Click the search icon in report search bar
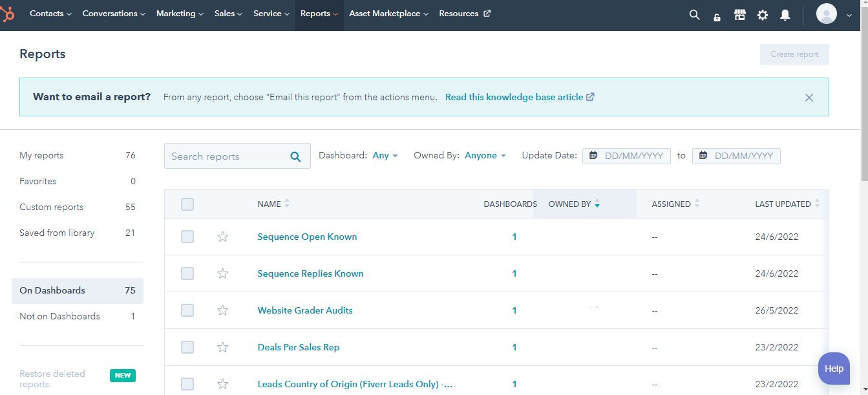The image size is (868, 395). [295, 156]
